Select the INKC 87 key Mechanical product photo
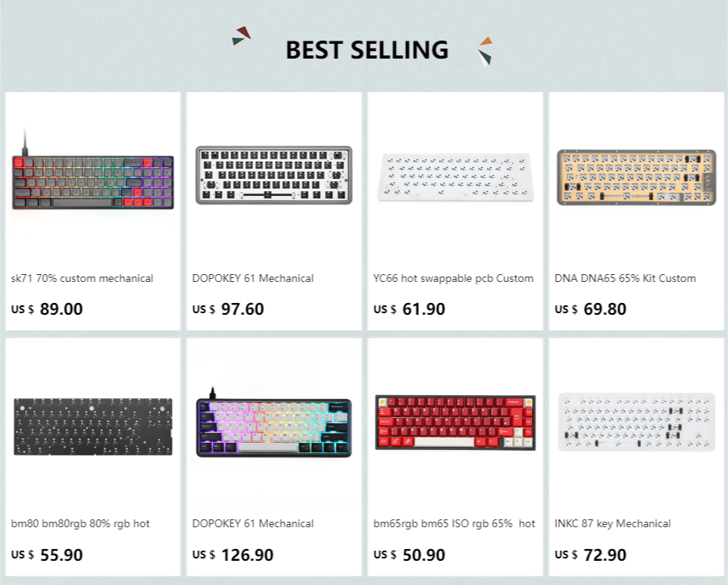 637,422
